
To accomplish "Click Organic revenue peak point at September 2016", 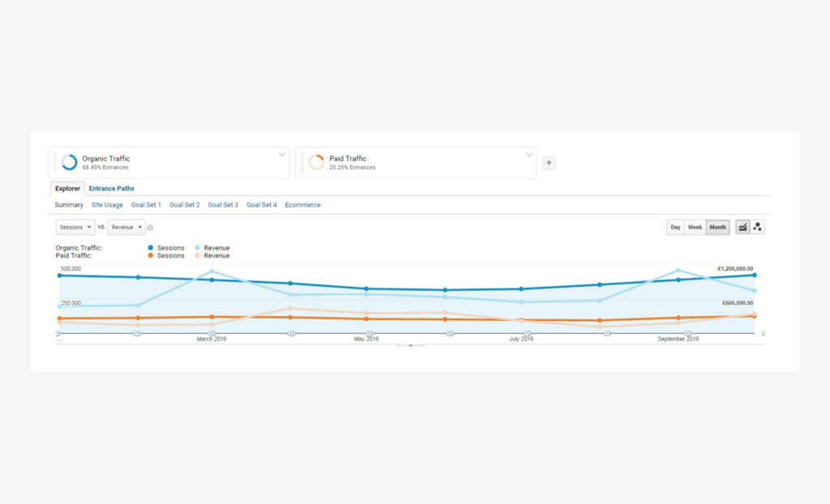I will pos(678,271).
